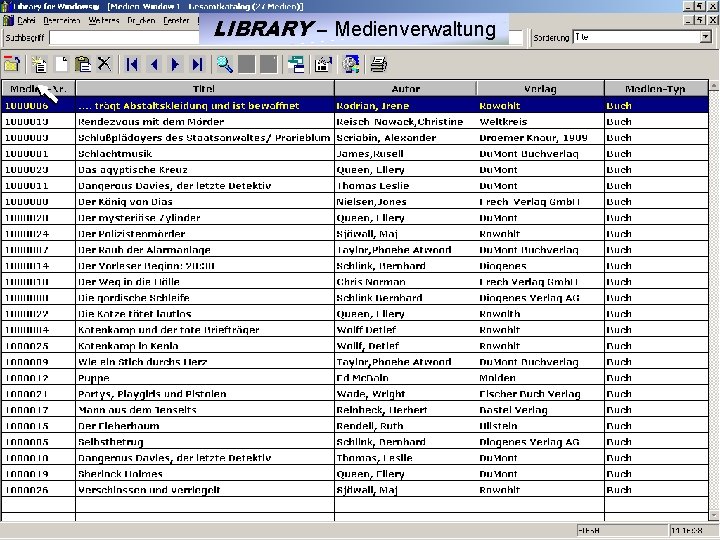Open the Datei menu

tap(26, 20)
